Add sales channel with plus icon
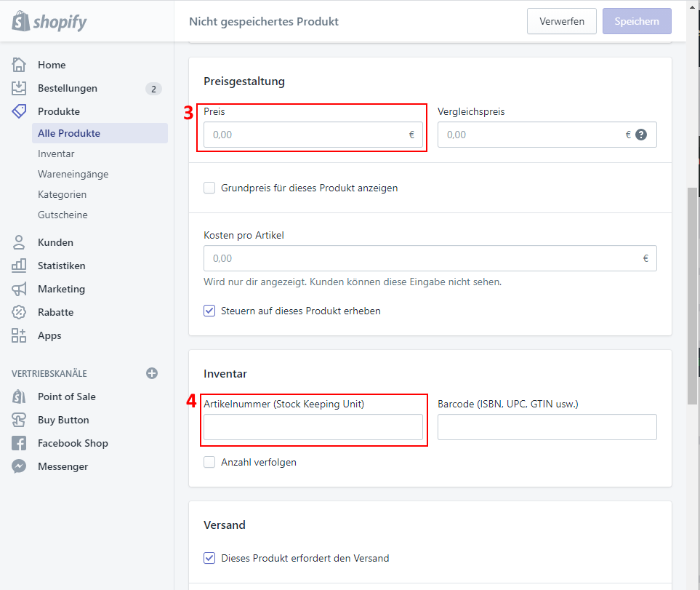 coord(152,373)
